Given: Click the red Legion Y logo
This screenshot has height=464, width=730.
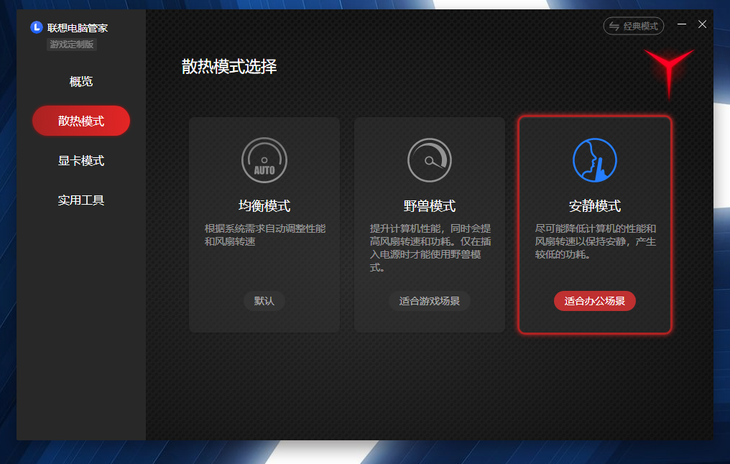Looking at the screenshot, I should point(669,72).
